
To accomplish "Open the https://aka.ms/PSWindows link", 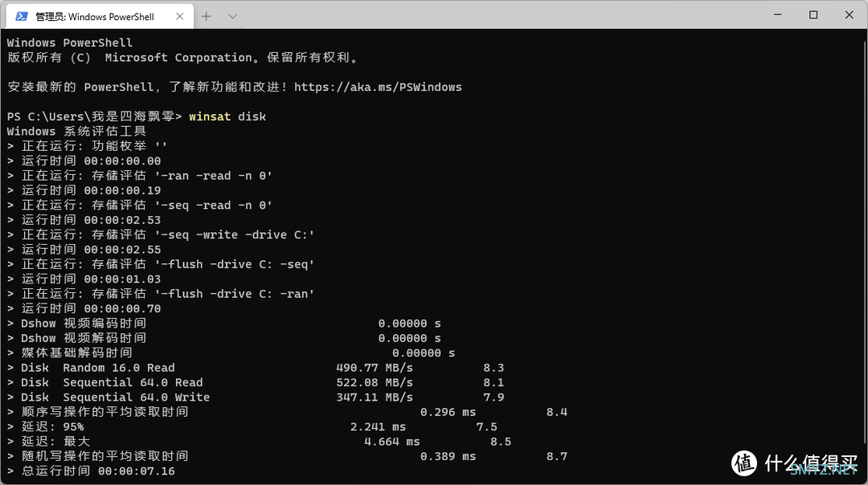I will pyautogui.click(x=378, y=88).
